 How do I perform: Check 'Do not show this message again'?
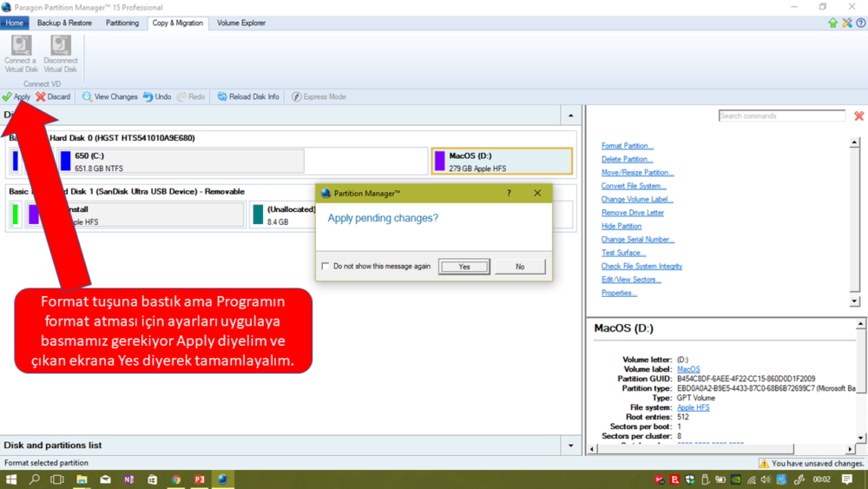pyautogui.click(x=325, y=267)
